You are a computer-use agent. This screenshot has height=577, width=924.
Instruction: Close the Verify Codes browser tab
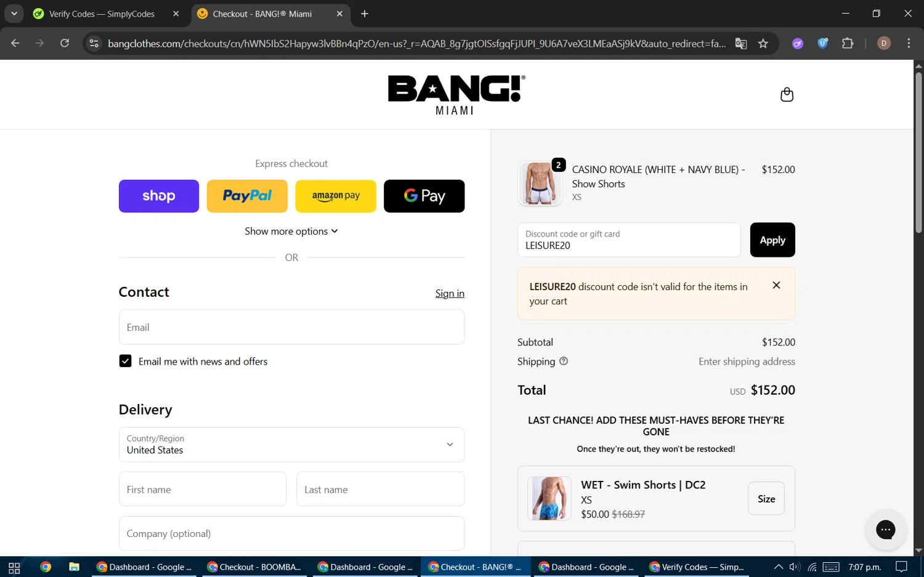176,14
